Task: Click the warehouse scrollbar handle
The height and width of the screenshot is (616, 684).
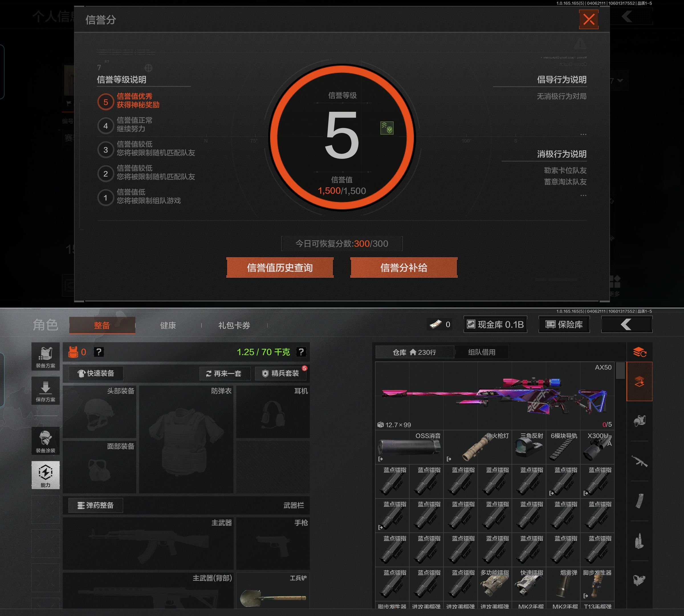Action: tap(620, 371)
